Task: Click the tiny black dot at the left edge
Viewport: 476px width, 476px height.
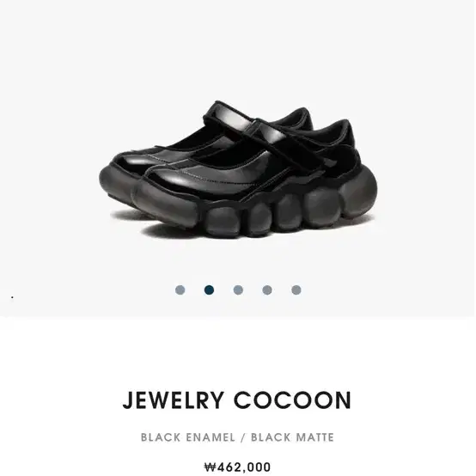Action: (12, 297)
